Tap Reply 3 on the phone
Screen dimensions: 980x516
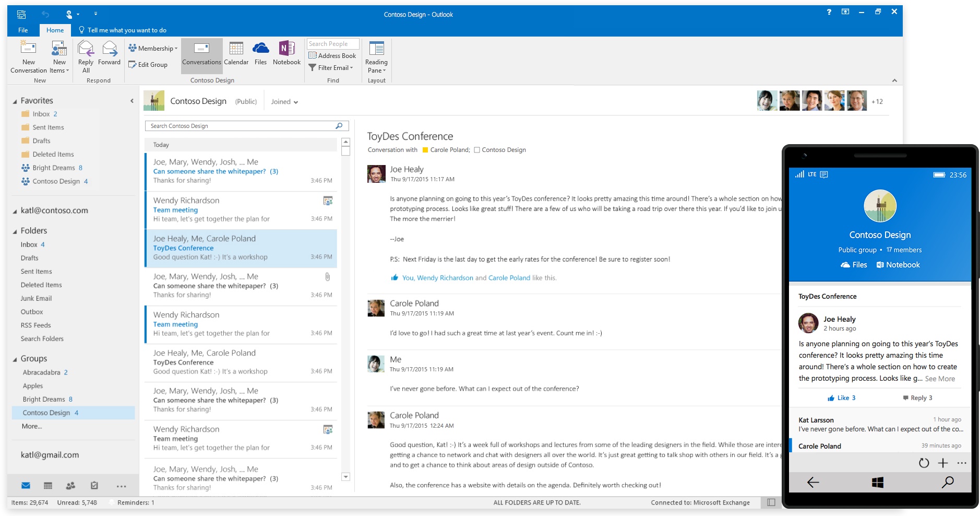pyautogui.click(x=917, y=398)
